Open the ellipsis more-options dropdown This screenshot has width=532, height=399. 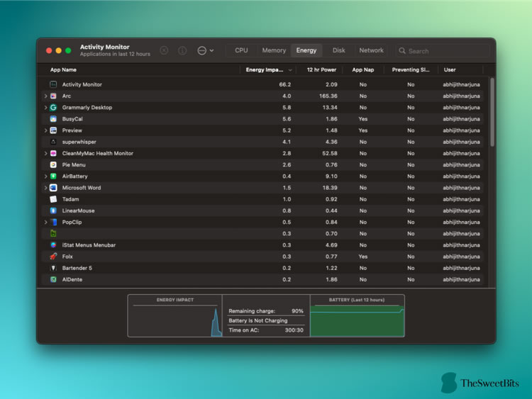[x=206, y=50]
